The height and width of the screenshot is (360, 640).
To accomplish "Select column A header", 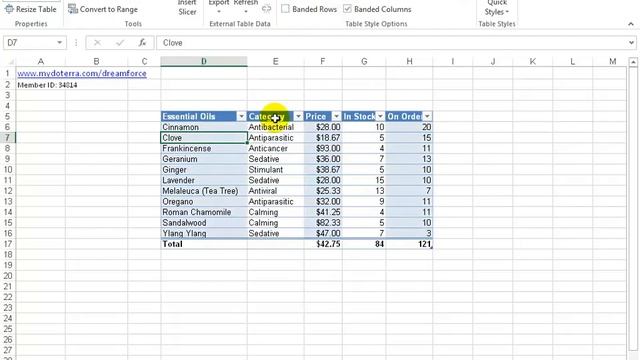I will 41,61.
